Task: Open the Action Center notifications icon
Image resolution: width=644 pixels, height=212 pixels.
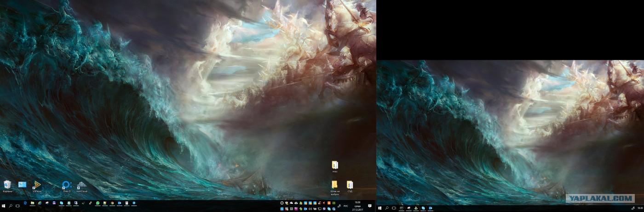Action: 370,206
